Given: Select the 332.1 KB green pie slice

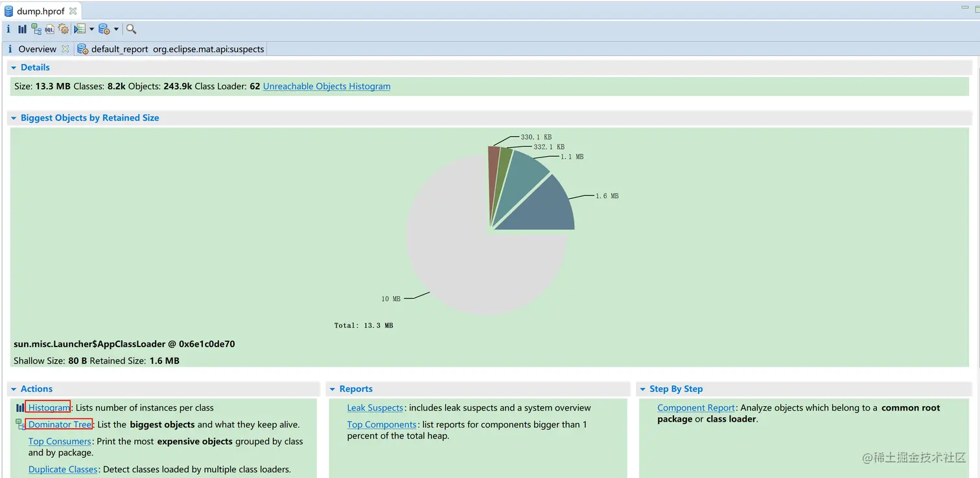Looking at the screenshot, I should 502,170.
